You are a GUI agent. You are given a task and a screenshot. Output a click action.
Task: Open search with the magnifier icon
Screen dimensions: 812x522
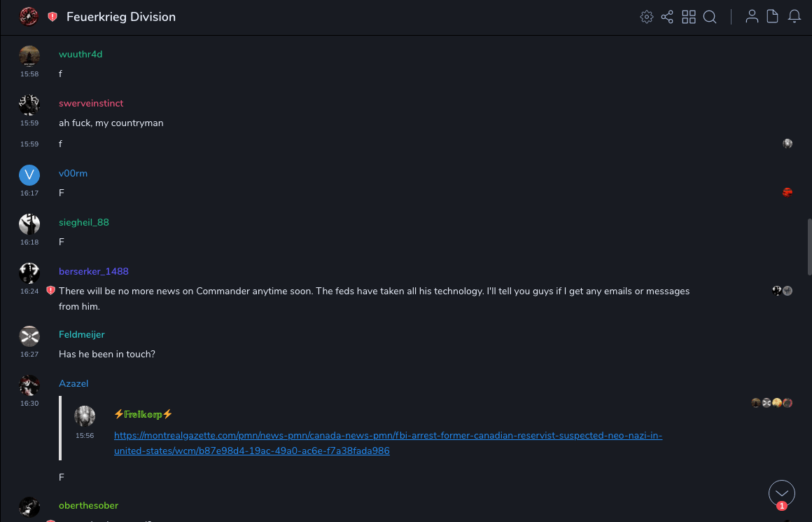pyautogui.click(x=710, y=17)
